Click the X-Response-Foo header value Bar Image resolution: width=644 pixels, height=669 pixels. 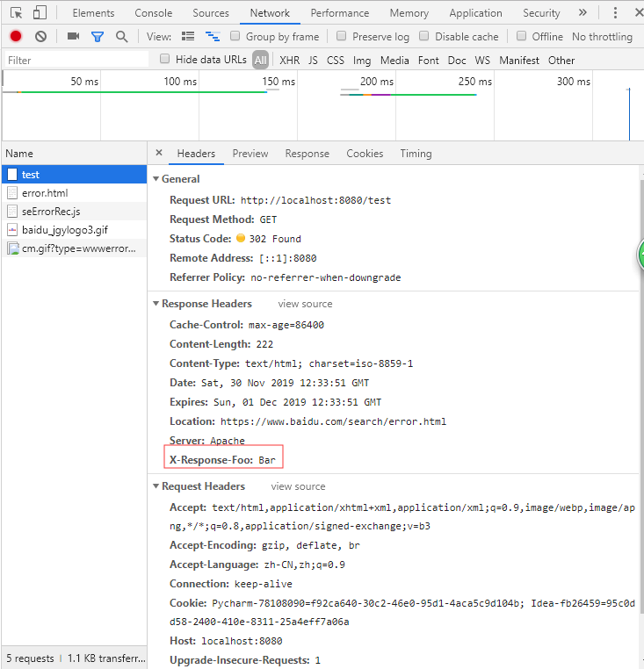(x=267, y=460)
